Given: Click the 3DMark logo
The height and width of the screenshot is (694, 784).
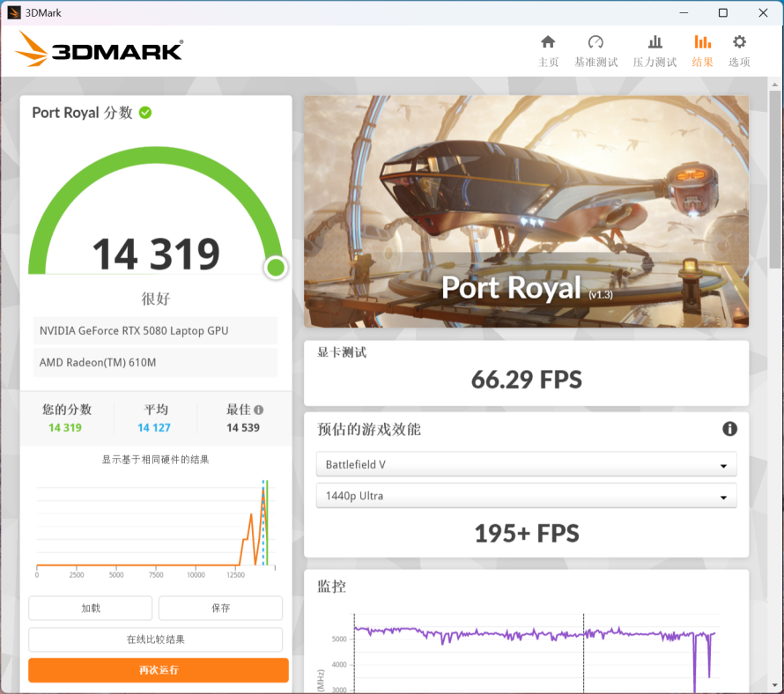Looking at the screenshot, I should click(99, 49).
